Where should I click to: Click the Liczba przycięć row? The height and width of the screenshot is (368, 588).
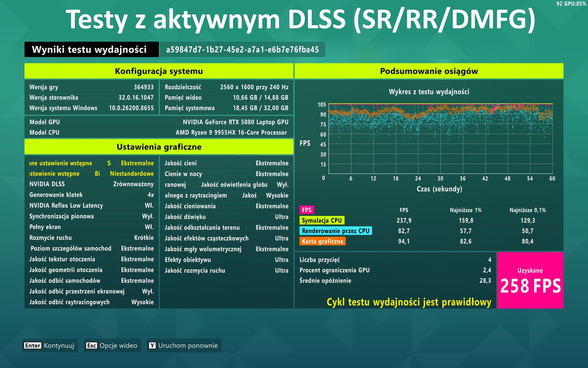pos(395,260)
